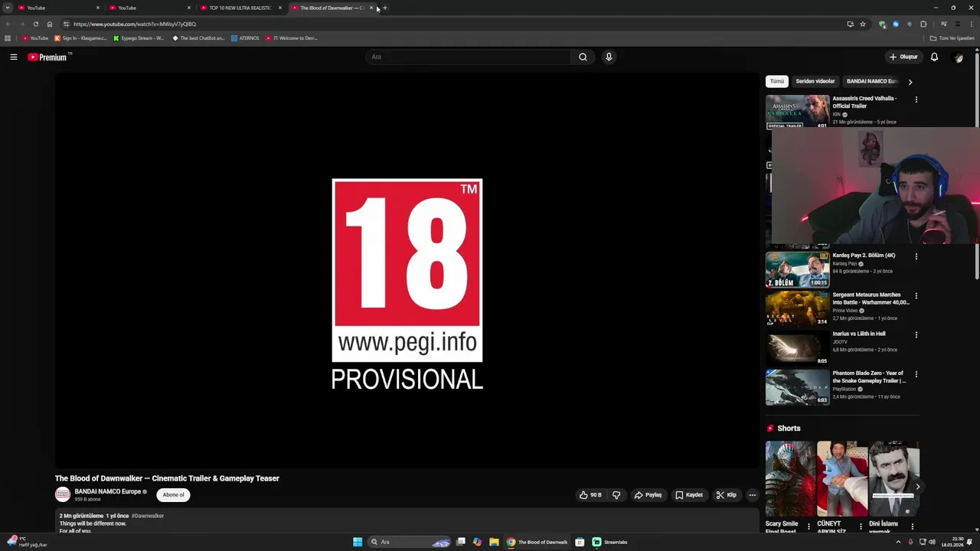
Task: Open options for Kardeş Payı 2. Bölüm
Action: (x=916, y=256)
